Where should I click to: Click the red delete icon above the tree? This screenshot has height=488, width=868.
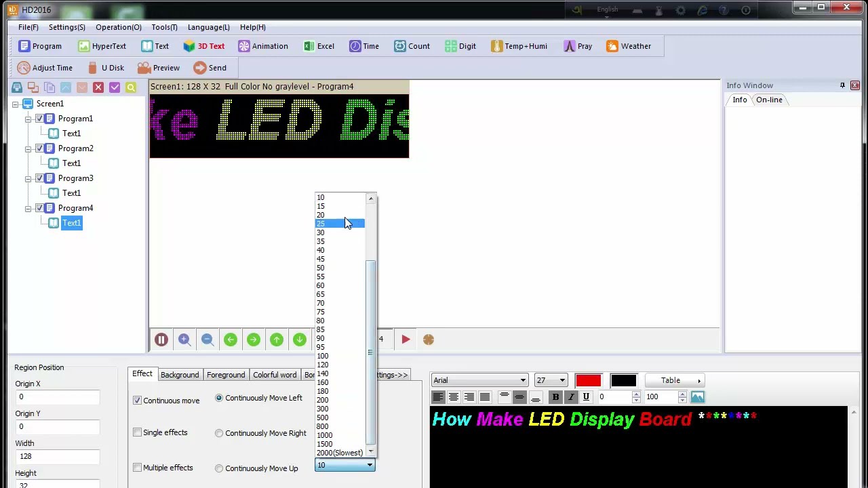coord(98,87)
